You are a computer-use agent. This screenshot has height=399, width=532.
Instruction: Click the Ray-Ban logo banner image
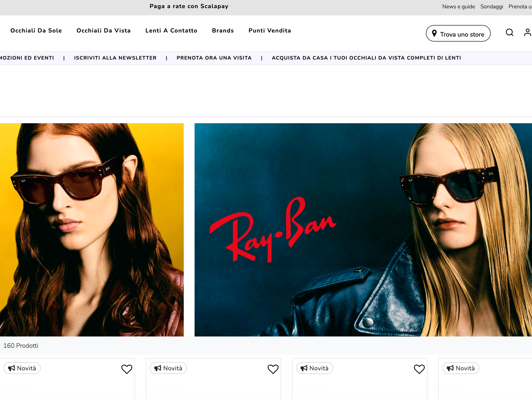[363, 230]
